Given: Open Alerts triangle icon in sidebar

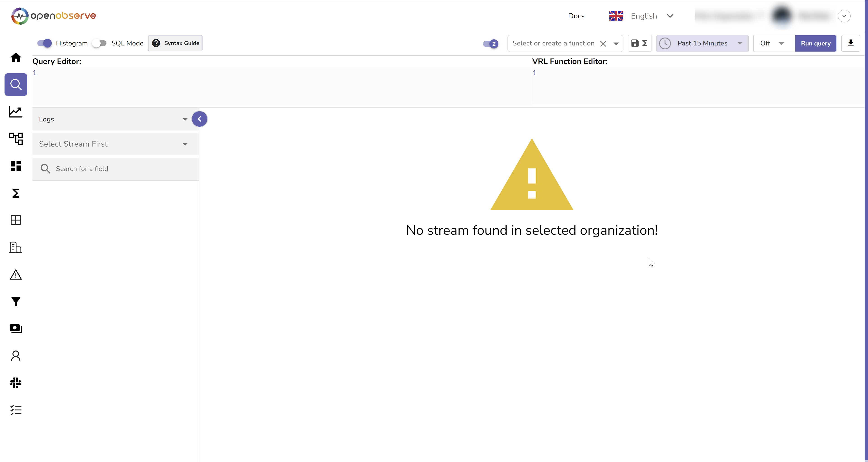Looking at the screenshot, I should pos(16,275).
